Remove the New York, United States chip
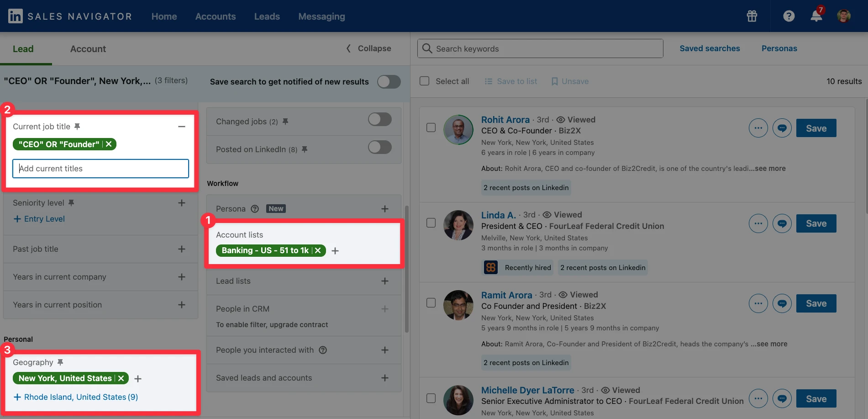The image size is (868, 419). tap(121, 378)
